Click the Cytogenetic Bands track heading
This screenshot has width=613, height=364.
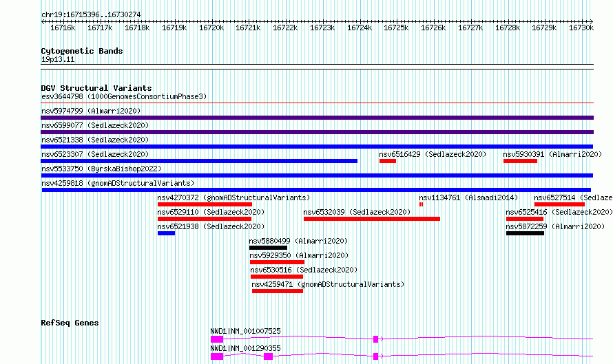pyautogui.click(x=82, y=51)
